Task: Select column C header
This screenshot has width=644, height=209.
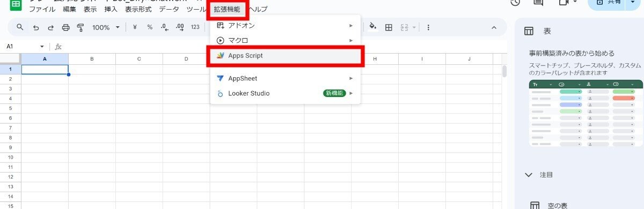Action: [139, 59]
